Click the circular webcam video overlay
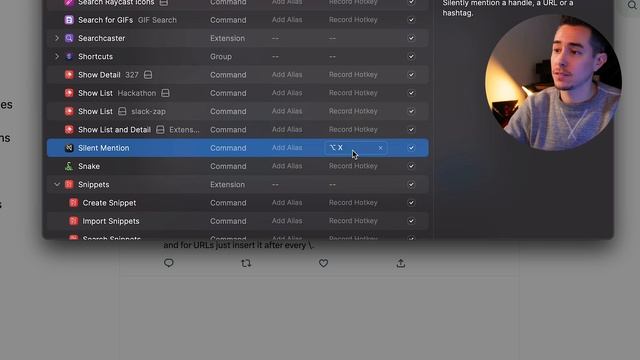 pyautogui.click(x=553, y=82)
